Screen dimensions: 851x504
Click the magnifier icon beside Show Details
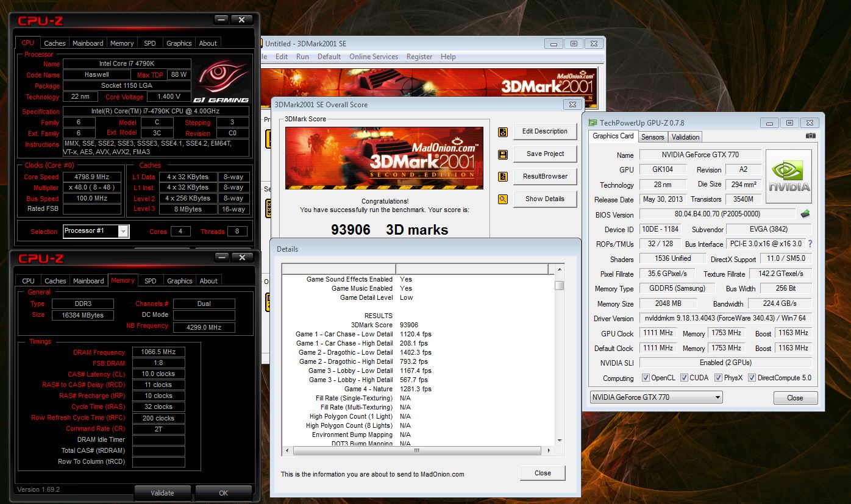[503, 199]
